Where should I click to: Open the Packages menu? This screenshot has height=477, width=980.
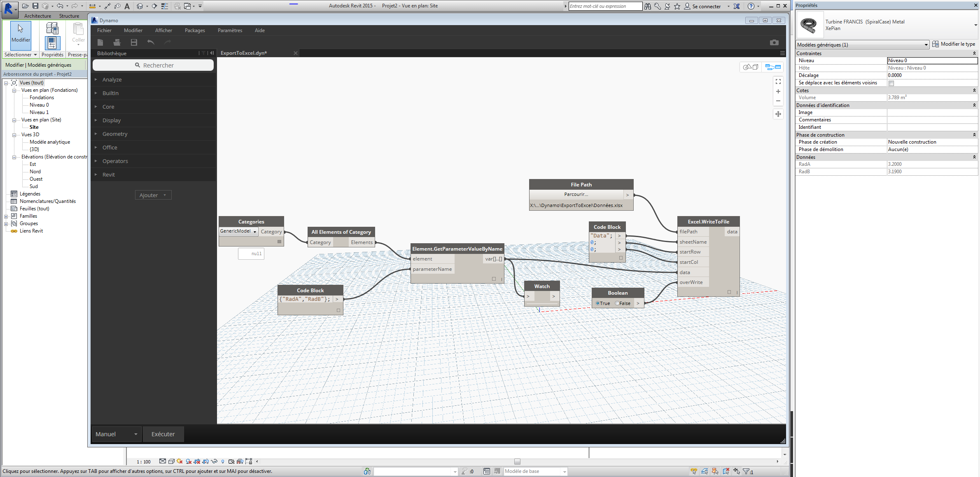(195, 30)
